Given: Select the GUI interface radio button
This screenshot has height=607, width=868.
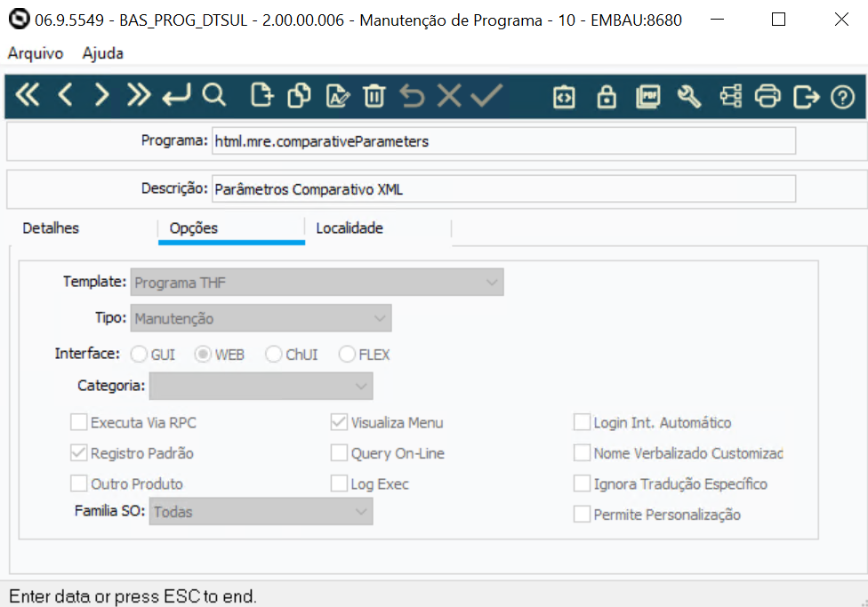Looking at the screenshot, I should [139, 354].
